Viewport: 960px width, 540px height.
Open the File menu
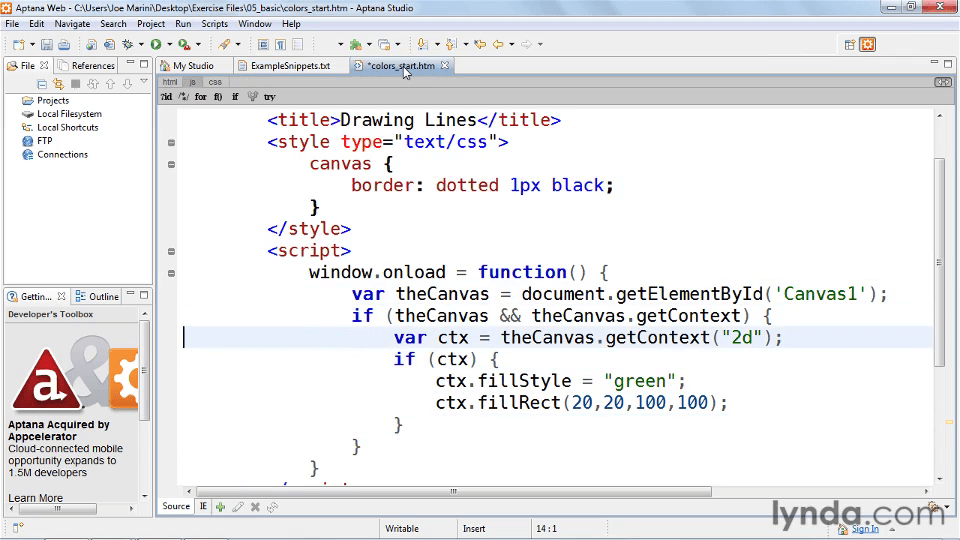point(12,24)
